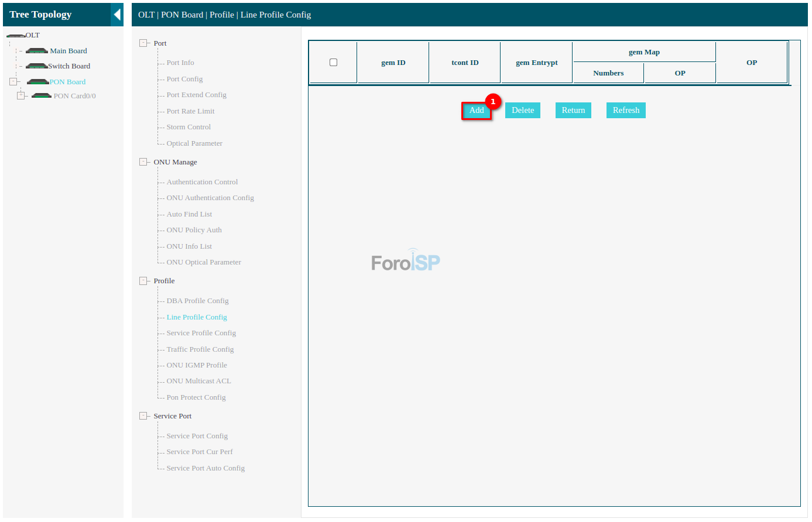
Task: Collapse the ONU Manage section
Action: [143, 162]
